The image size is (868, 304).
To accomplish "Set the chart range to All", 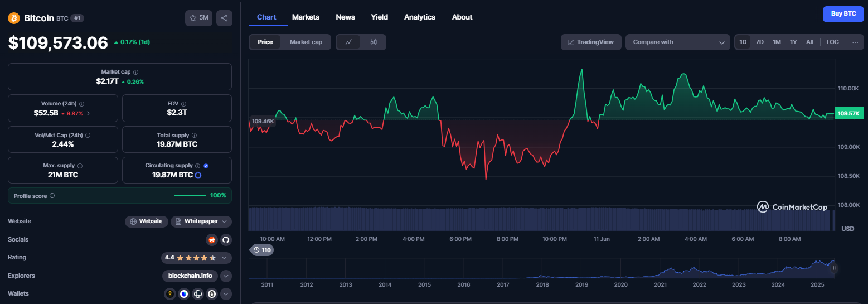I will click(809, 42).
